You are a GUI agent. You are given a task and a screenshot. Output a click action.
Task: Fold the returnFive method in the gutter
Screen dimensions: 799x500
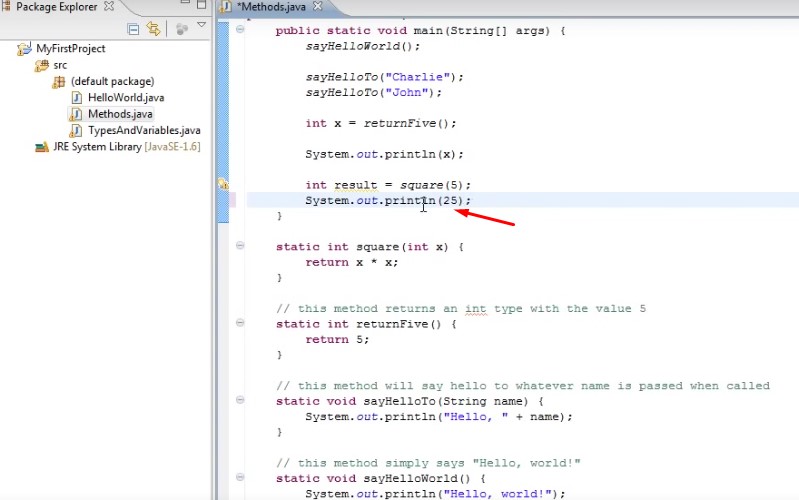click(240, 323)
